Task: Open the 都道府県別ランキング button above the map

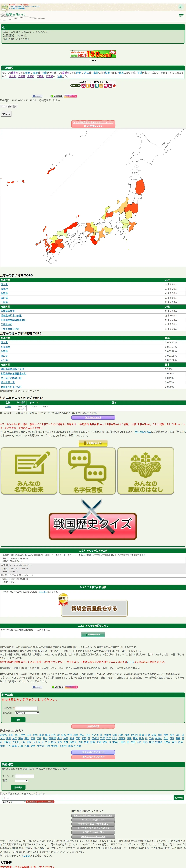Action: pyautogui.click(x=93, y=124)
